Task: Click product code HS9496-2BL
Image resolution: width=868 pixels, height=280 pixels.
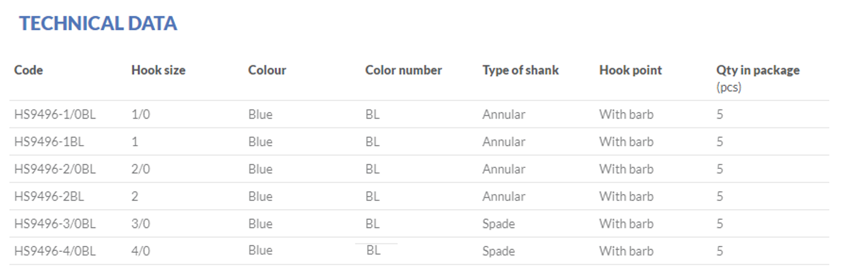Action: (49, 197)
